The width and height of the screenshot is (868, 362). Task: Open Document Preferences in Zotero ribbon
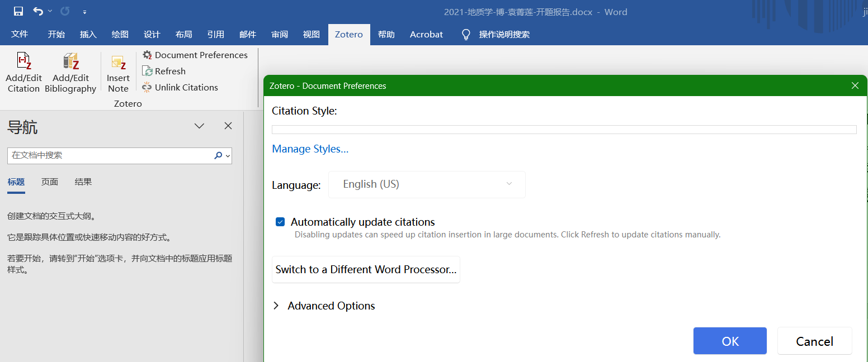[195, 55]
